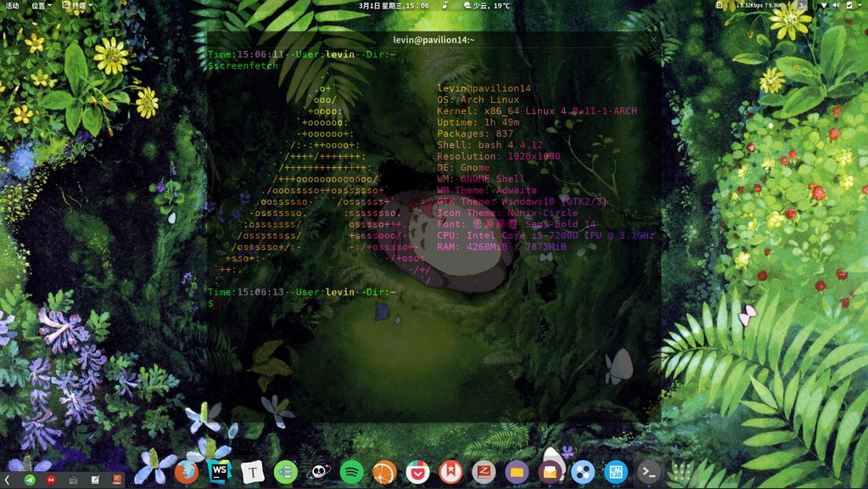868x489 pixels.
Task: Open the red bookmark-star app in the dock
Action: [451, 472]
